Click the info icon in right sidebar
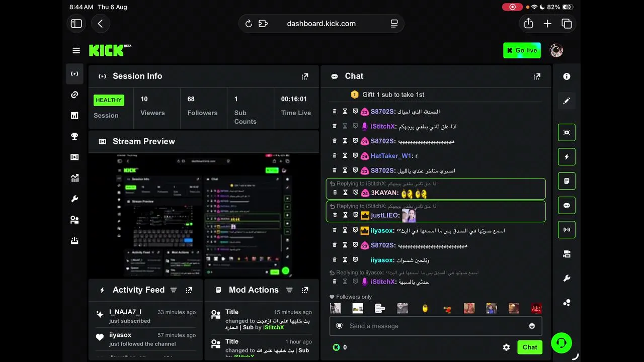This screenshot has width=644, height=362. pos(567,76)
